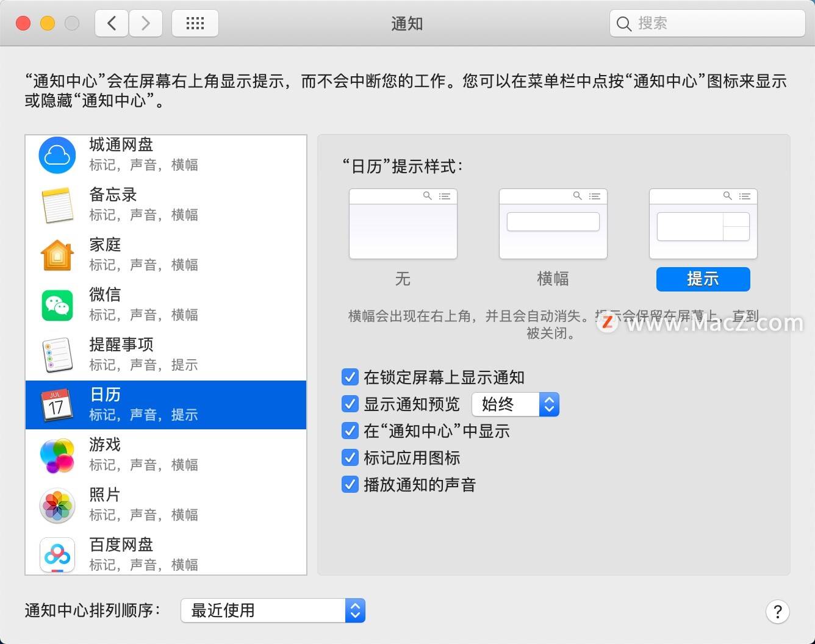Open 通知中心排列顺序 dropdown set to 最近使用
This screenshot has width=815, height=644.
click(x=273, y=610)
